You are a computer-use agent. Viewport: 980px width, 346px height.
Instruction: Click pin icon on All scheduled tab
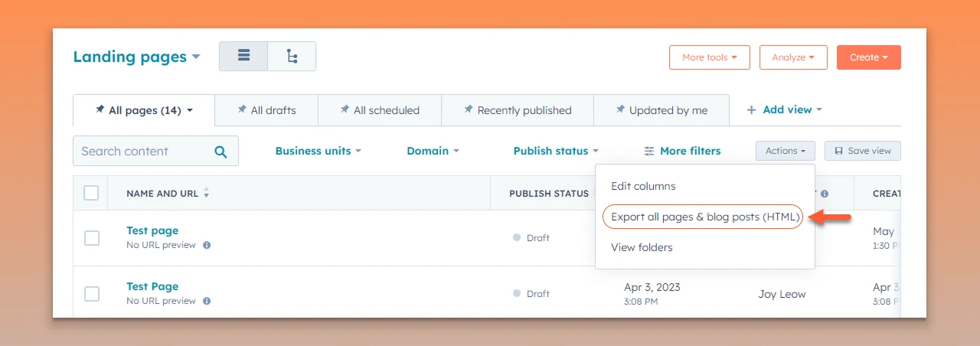tap(345, 110)
